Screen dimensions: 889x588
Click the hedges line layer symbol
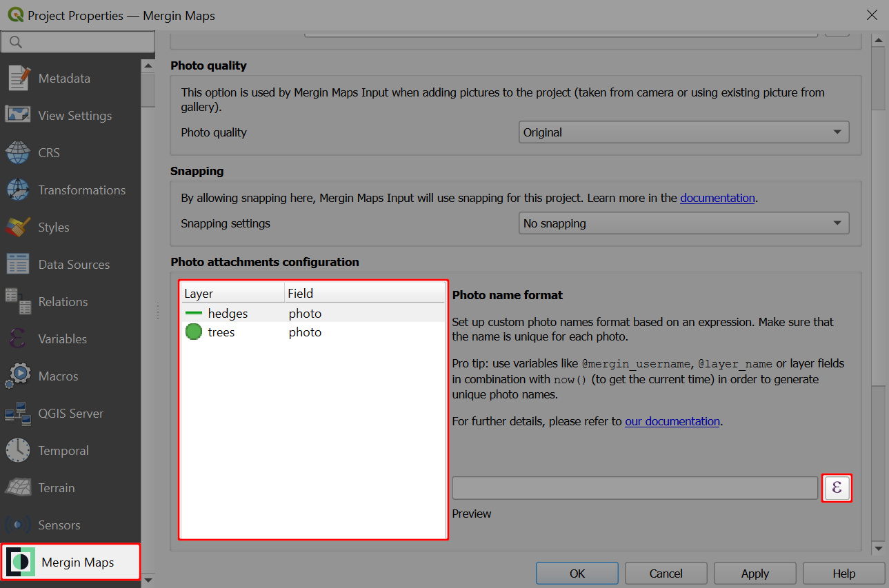[x=194, y=314]
